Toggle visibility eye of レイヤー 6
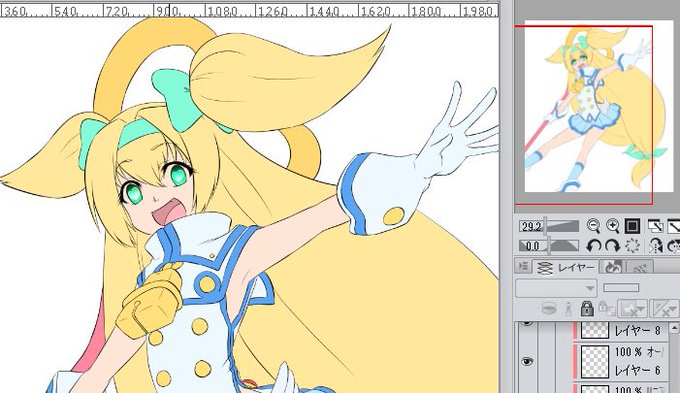This screenshot has height=393, width=680. (x=527, y=361)
